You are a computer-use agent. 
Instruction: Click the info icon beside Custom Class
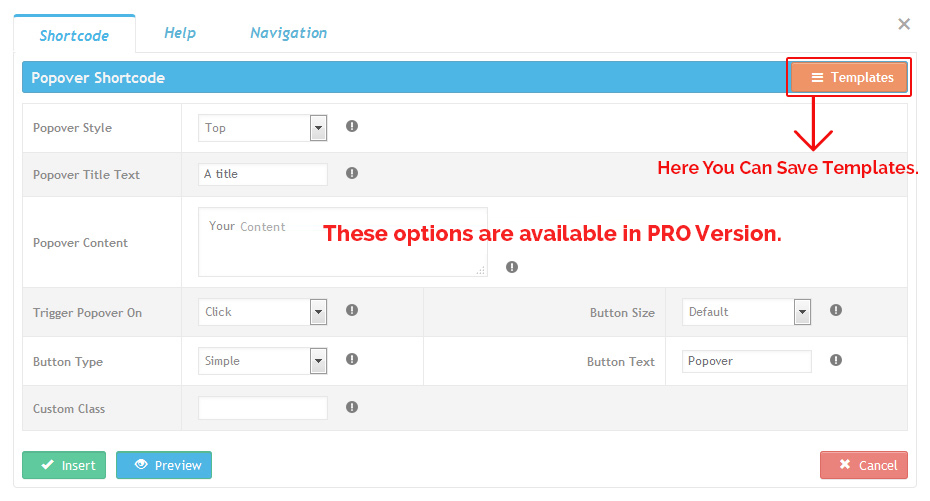pyautogui.click(x=352, y=407)
